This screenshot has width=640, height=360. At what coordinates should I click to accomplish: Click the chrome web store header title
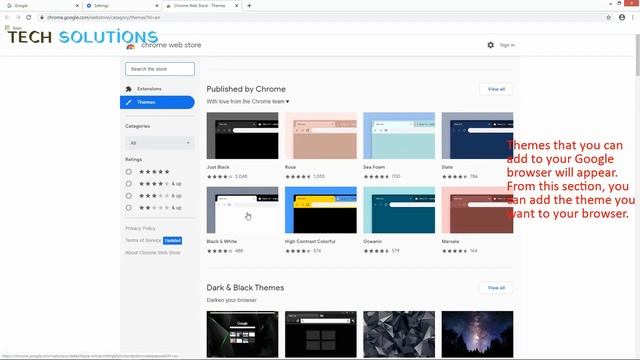pyautogui.click(x=171, y=45)
